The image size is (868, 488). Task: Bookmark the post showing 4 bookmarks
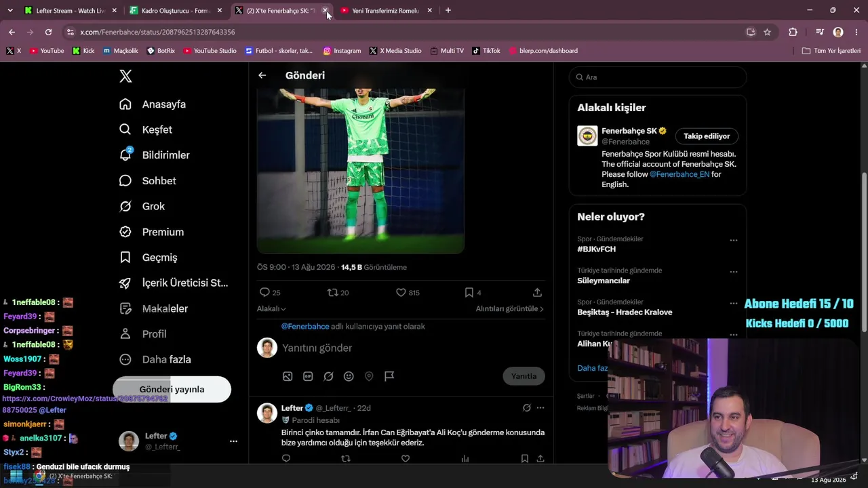[469, 292]
